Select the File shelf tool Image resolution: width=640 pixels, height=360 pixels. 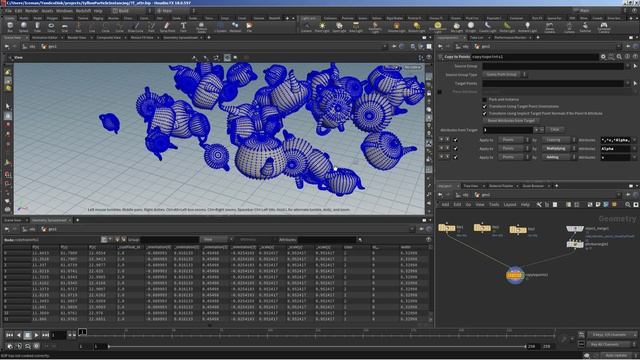tap(249, 27)
